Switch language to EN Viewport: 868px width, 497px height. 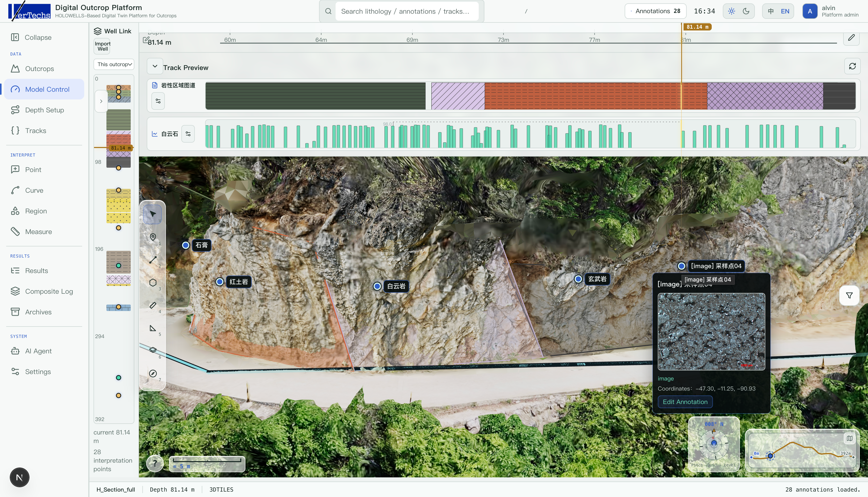tap(785, 11)
